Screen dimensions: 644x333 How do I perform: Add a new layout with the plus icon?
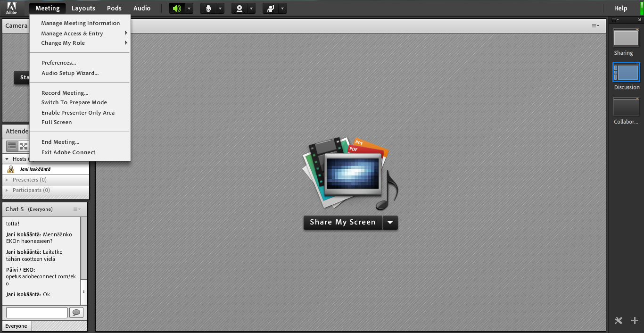coord(635,321)
